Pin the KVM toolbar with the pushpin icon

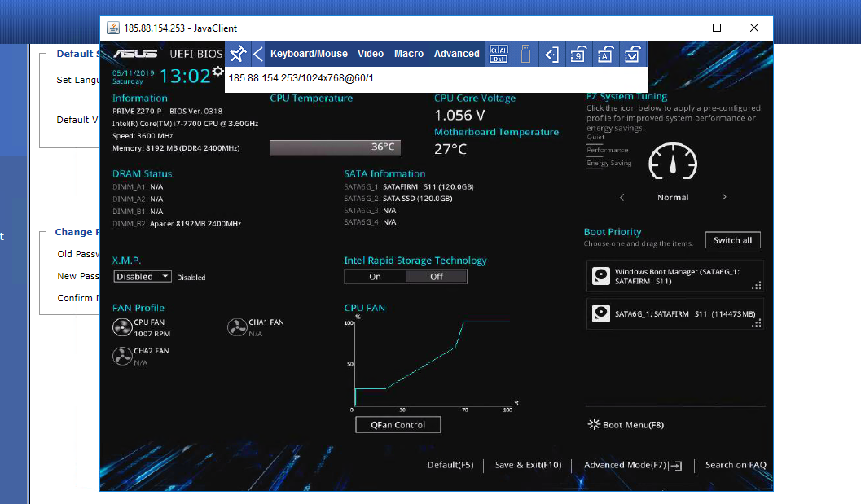(x=238, y=54)
